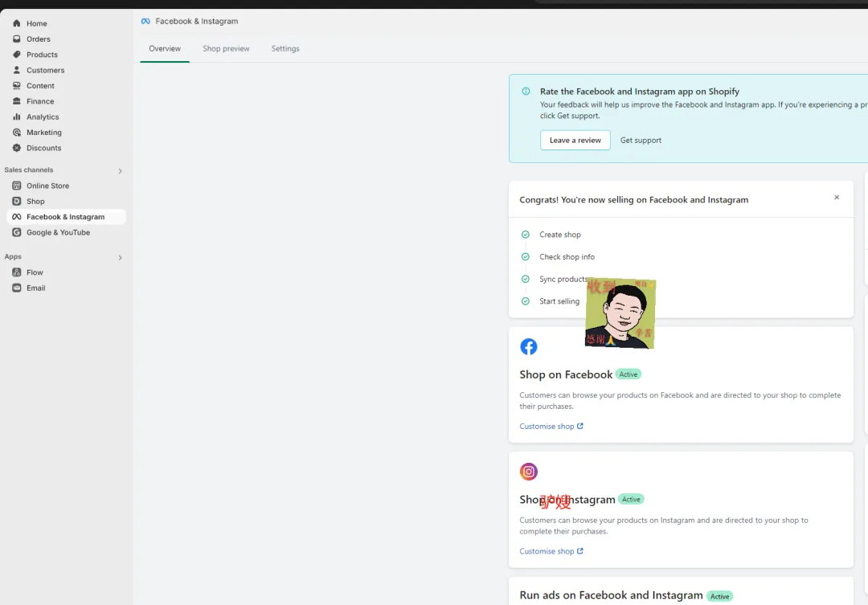Click the Congrats selling on Facebook and Instagram heading
Image resolution: width=868 pixels, height=605 pixels.
point(634,200)
